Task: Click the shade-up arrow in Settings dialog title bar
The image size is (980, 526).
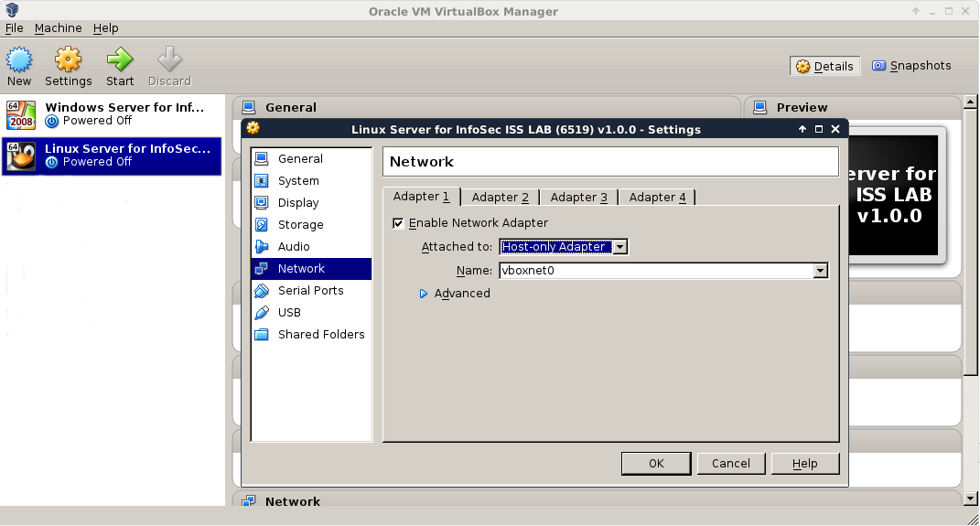Action: [x=802, y=129]
